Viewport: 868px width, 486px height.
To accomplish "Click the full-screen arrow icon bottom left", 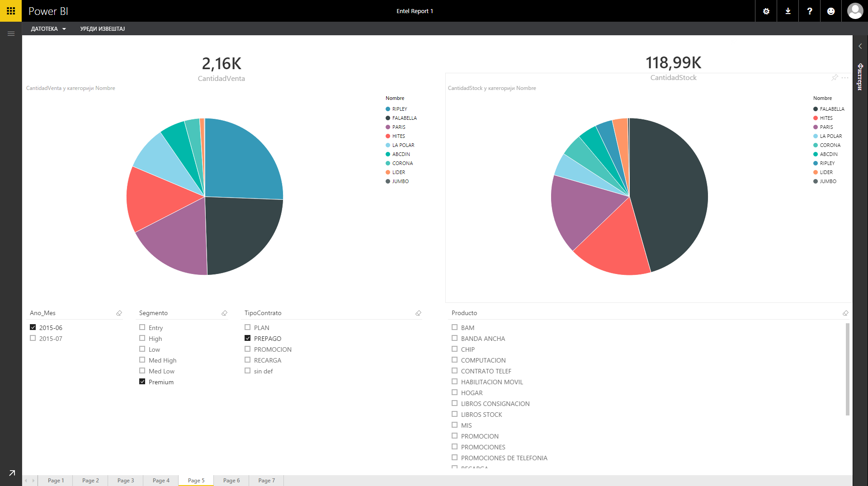I will coord(12,473).
